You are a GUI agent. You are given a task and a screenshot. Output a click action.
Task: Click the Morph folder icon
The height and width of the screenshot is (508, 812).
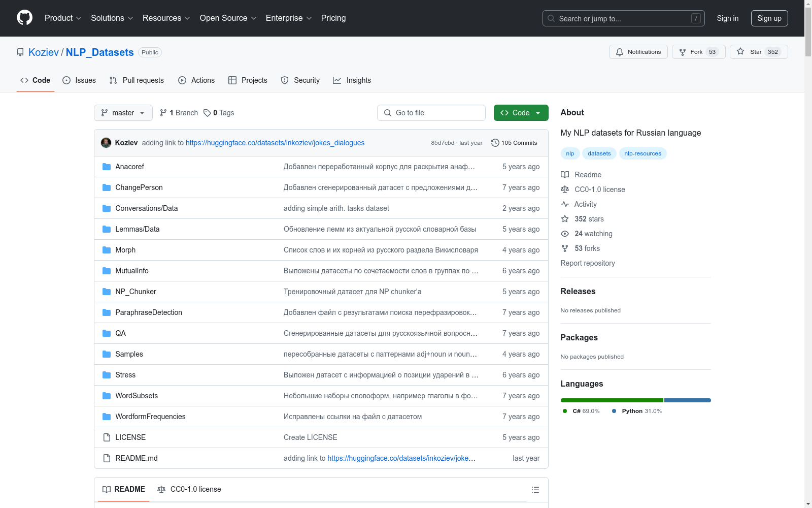[107, 250]
